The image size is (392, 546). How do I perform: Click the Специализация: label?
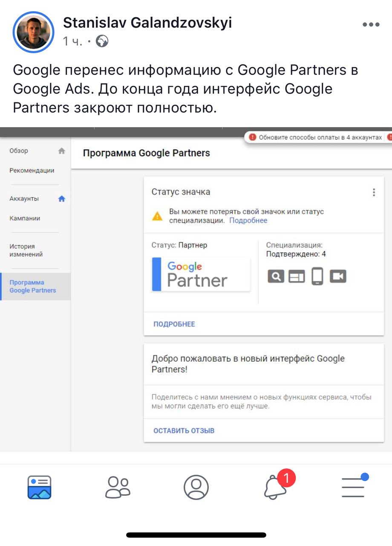(x=294, y=245)
